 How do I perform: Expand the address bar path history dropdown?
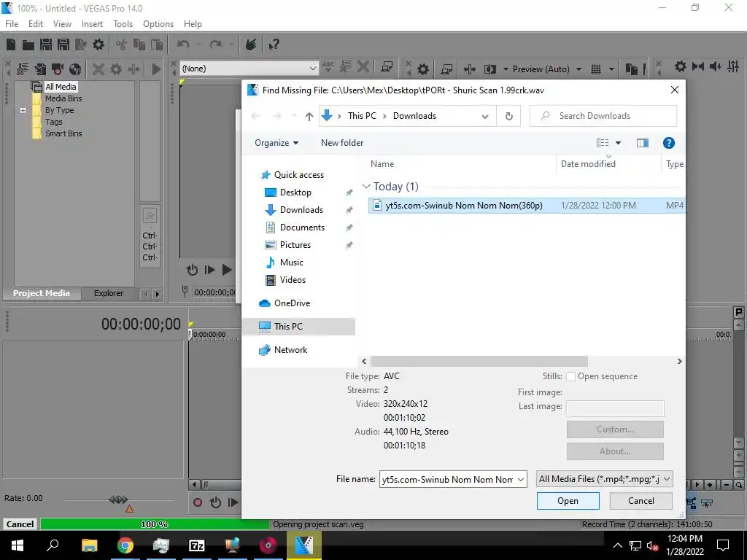(x=485, y=116)
